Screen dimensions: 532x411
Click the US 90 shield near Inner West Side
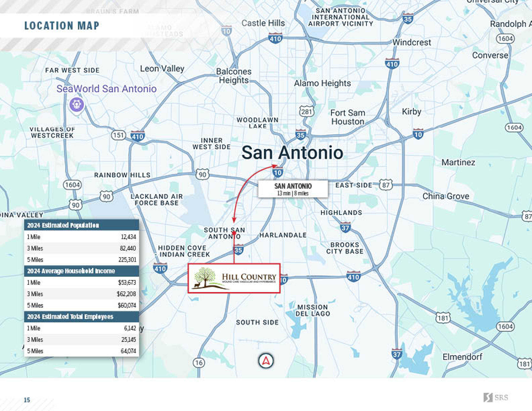click(202, 174)
